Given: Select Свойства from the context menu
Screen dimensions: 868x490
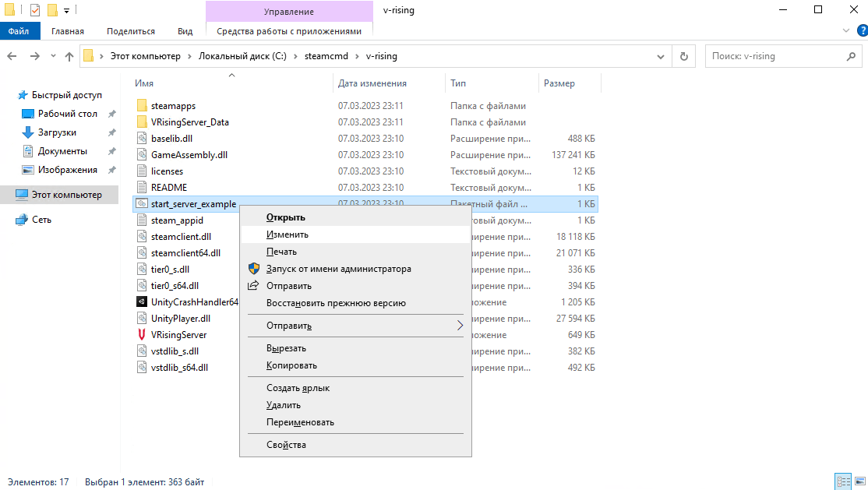Looking at the screenshot, I should 286,445.
